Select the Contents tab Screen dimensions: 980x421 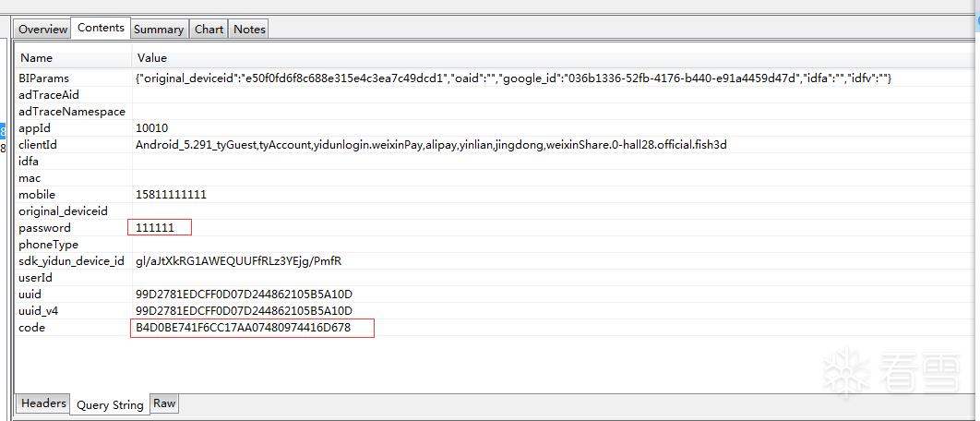(x=101, y=28)
